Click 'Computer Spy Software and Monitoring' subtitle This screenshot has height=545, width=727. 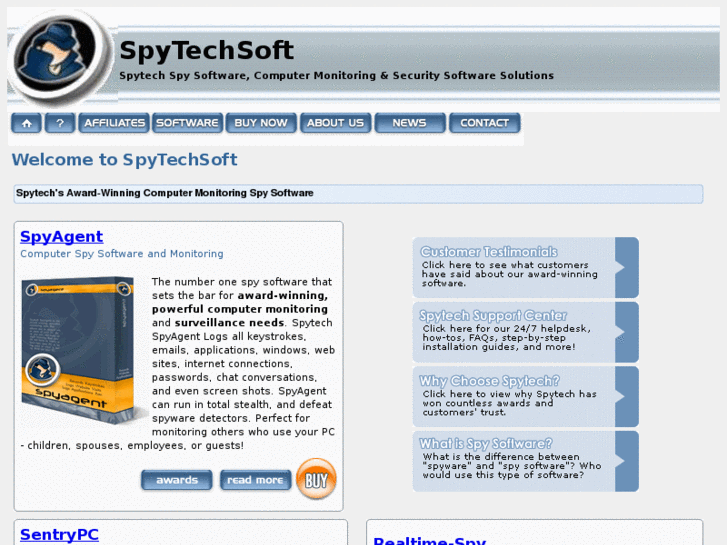121,254
